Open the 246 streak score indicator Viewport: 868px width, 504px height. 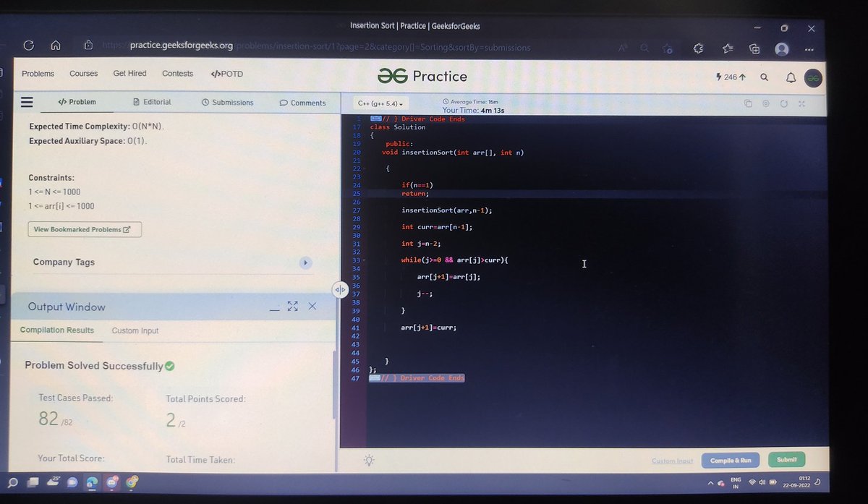pos(730,77)
